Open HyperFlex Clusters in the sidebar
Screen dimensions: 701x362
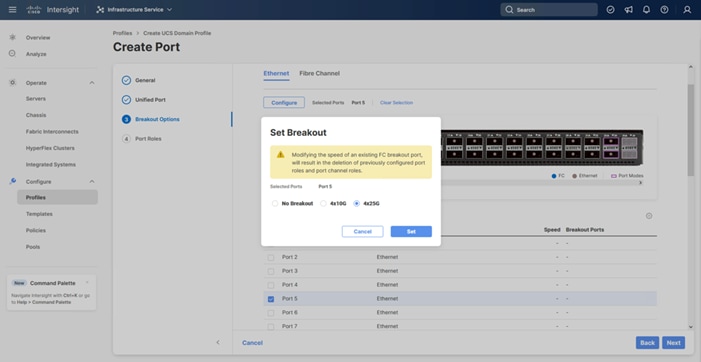[x=50, y=148]
